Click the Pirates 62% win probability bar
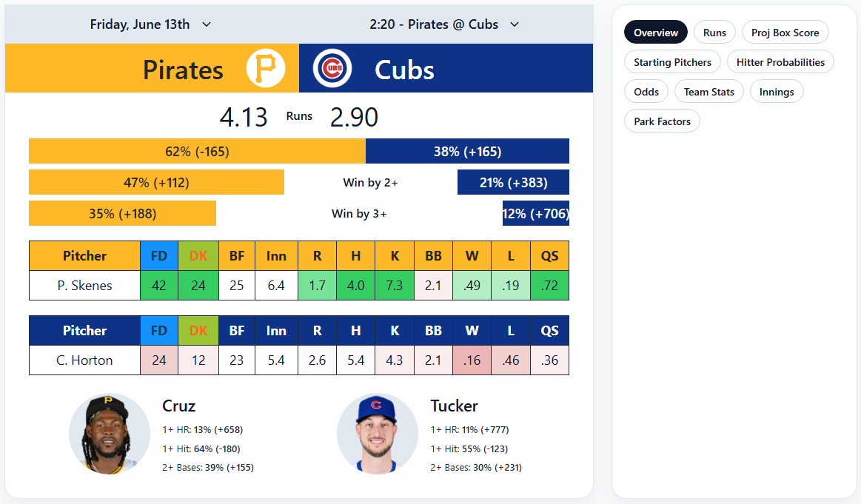Image resolution: width=861 pixels, height=504 pixels. pyautogui.click(x=196, y=151)
